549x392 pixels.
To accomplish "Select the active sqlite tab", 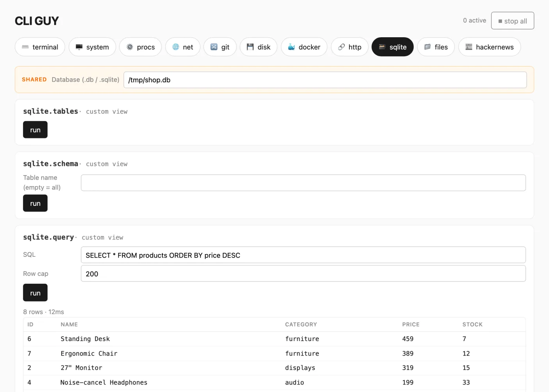I will [x=393, y=47].
